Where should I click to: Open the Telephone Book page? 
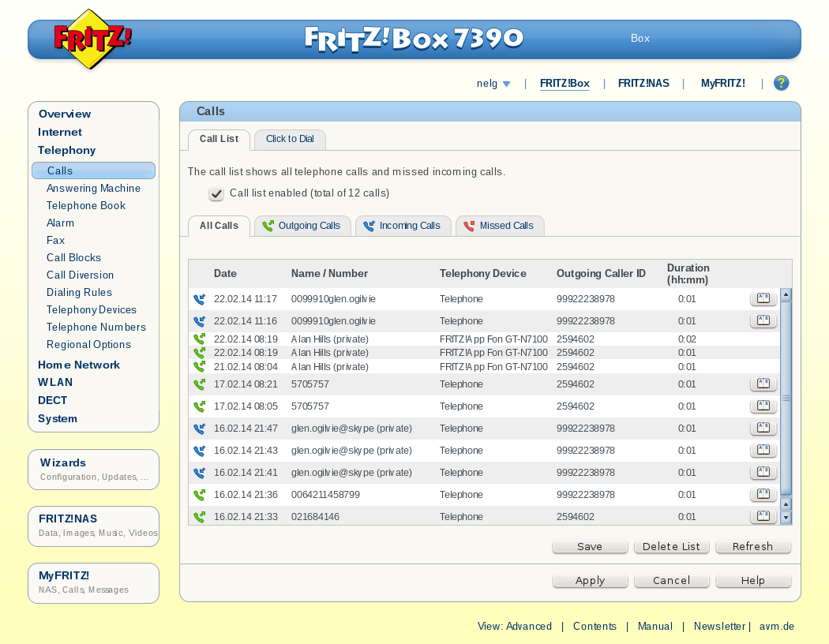pos(85,205)
